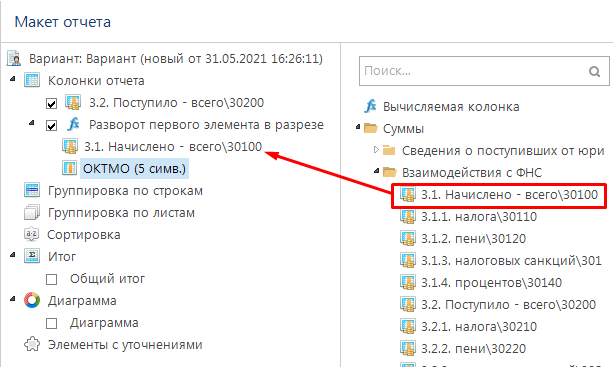Click the Поиск... search field
Viewport: 613px width, 367px height.
(x=484, y=71)
